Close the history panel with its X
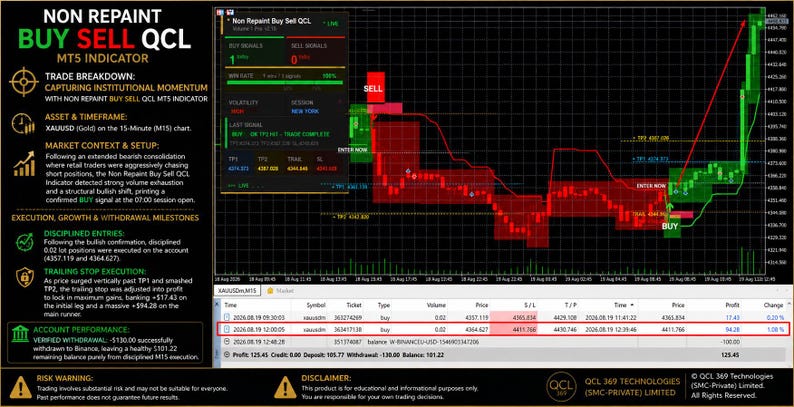Screen dimensions: 794x407 coord(218,305)
